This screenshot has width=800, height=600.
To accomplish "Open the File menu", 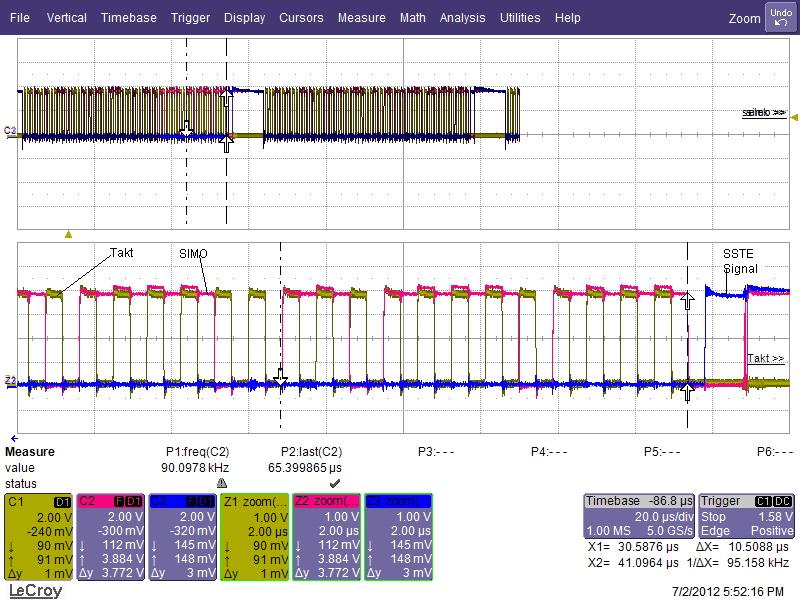I will tap(20, 17).
